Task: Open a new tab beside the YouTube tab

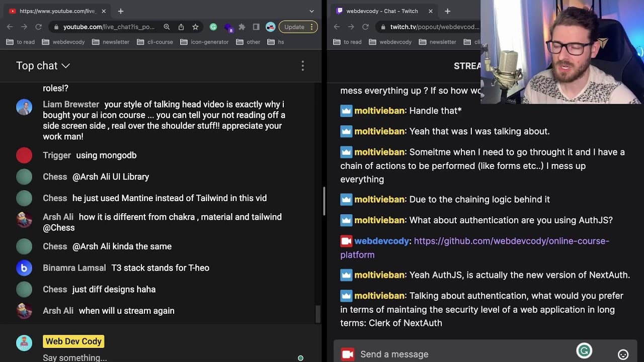Action: (x=121, y=11)
